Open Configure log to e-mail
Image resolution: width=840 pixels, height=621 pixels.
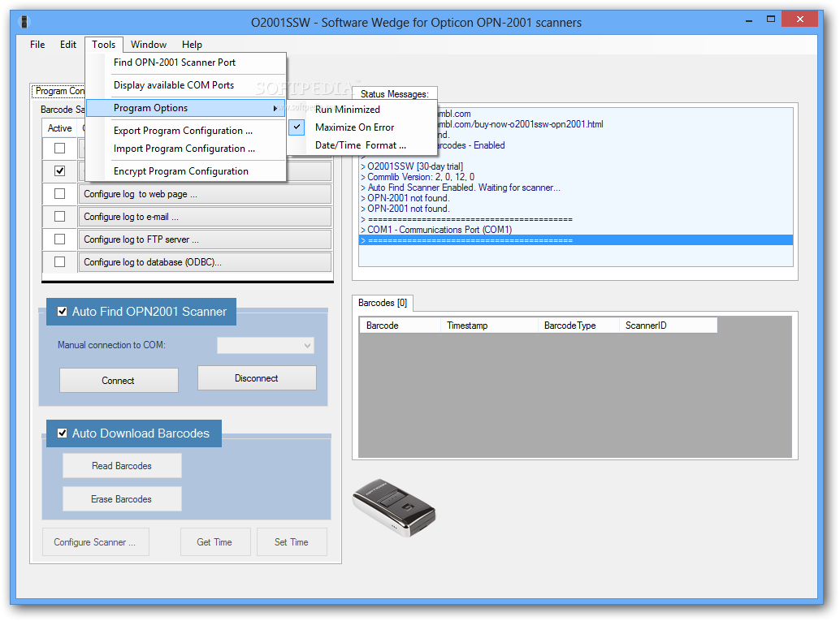(x=205, y=217)
